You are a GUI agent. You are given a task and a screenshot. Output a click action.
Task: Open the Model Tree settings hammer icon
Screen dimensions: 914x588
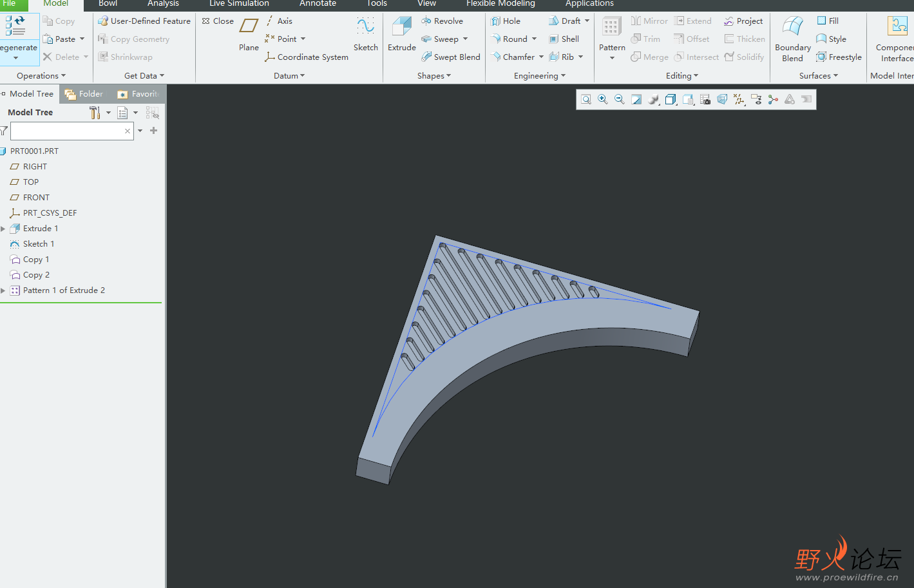(95, 113)
